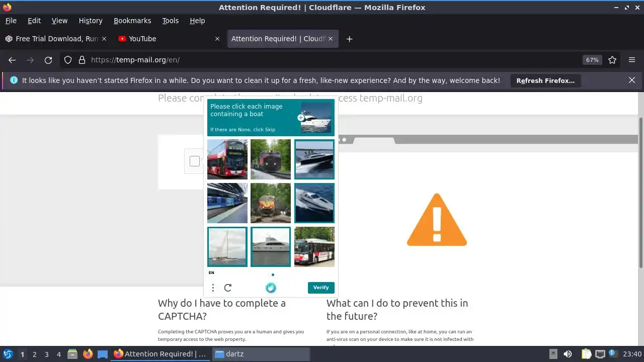Open the View menu
Image resolution: width=644 pixels, height=362 pixels.
59,21
